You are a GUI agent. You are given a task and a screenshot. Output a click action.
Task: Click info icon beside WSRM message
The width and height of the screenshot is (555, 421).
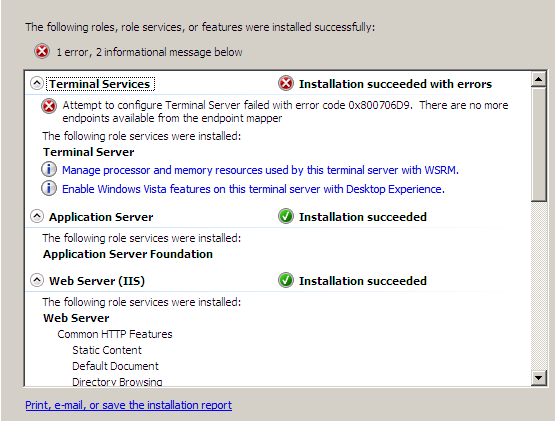[49, 169]
